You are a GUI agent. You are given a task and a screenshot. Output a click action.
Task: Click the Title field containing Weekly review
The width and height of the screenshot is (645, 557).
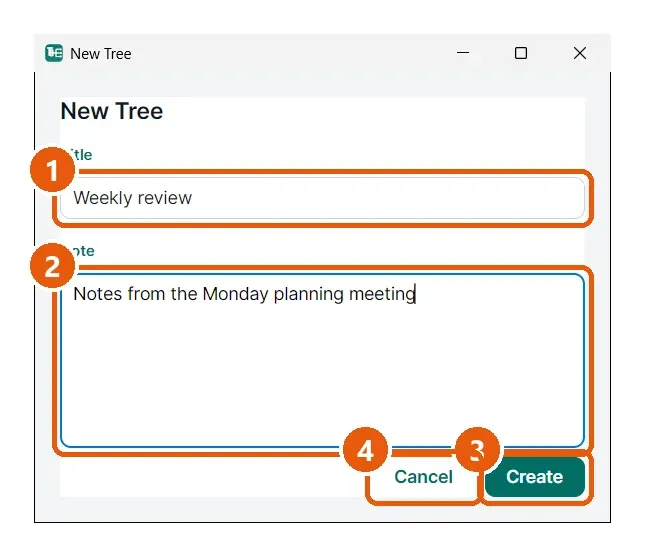pyautogui.click(x=322, y=198)
